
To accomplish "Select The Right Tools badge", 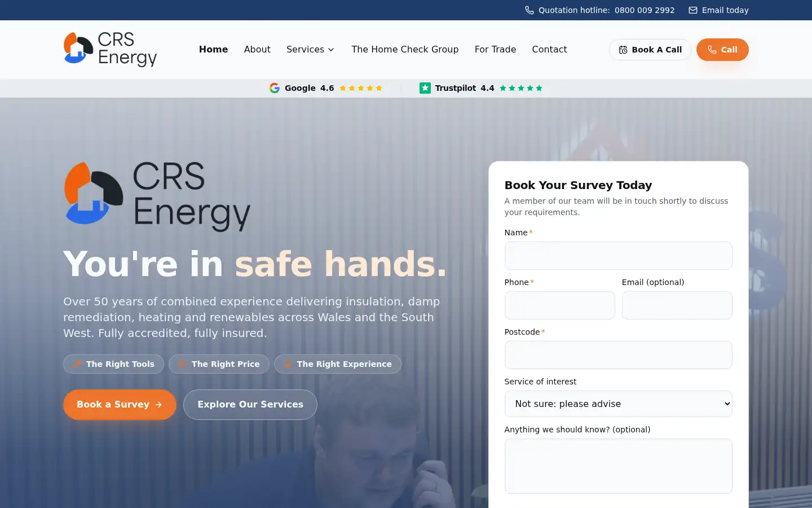I will point(113,364).
